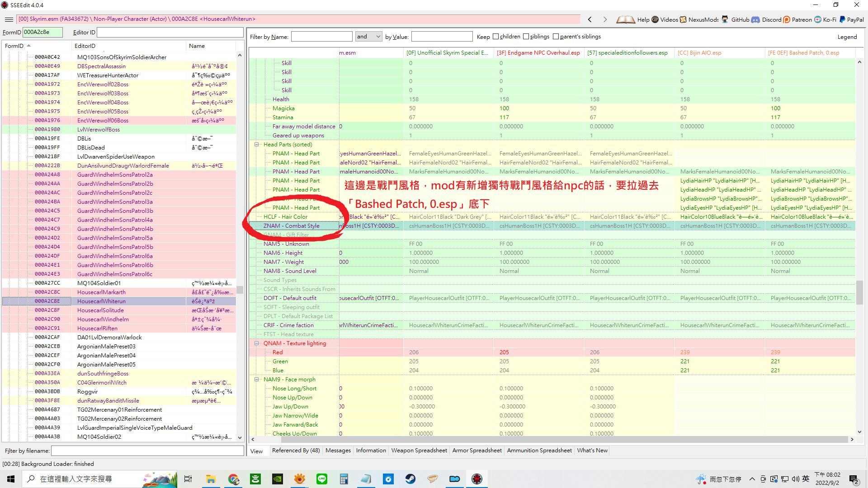Switch to Weapon Spreadsheet tab
Image resolution: width=868 pixels, height=488 pixels.
click(420, 450)
